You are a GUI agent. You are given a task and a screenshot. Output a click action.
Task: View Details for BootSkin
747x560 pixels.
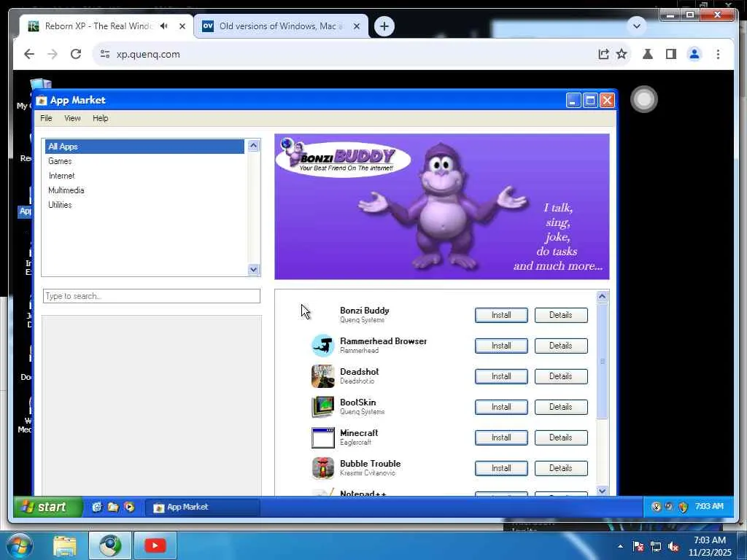(561, 407)
